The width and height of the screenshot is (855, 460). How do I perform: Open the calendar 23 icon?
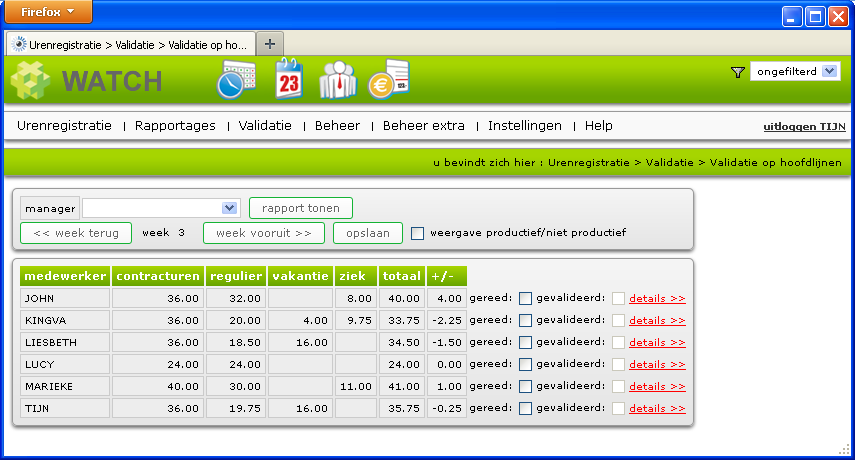coord(289,79)
